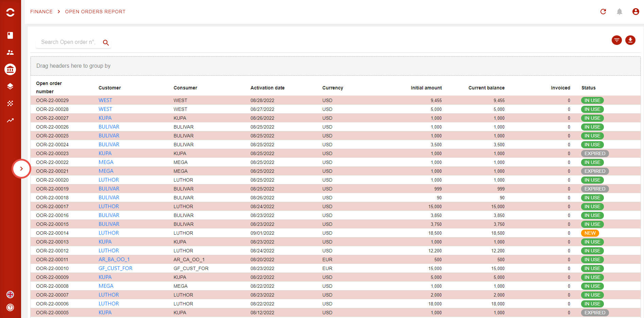Refresh the page with the reload icon

point(604,12)
